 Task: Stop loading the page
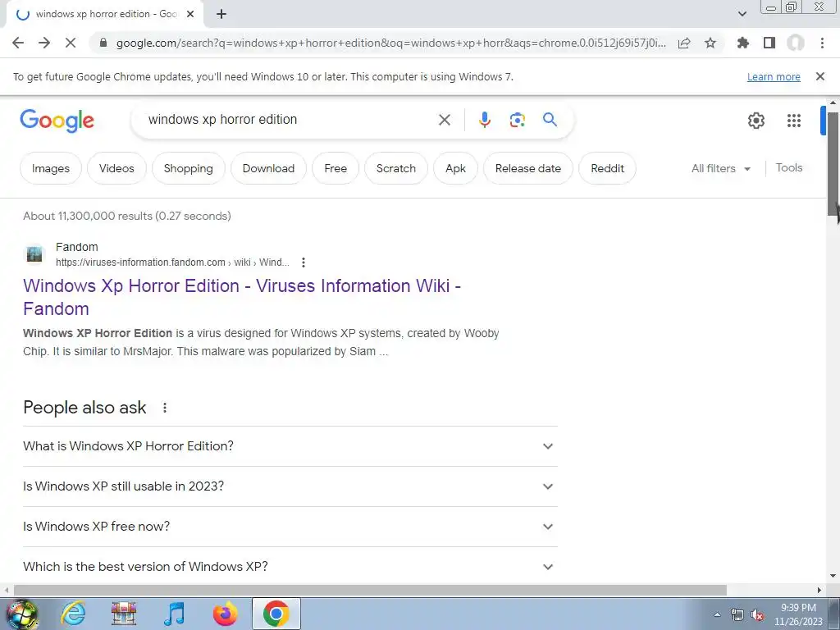tap(71, 43)
